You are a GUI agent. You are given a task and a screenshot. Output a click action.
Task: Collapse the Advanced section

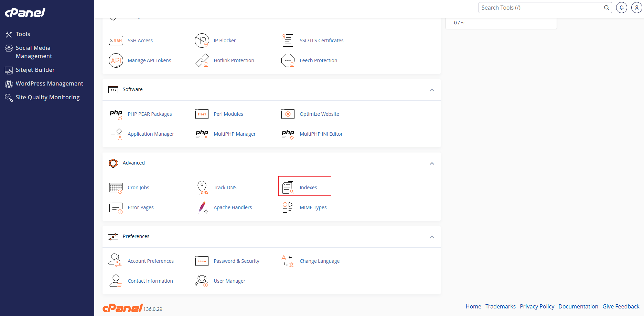tap(432, 163)
